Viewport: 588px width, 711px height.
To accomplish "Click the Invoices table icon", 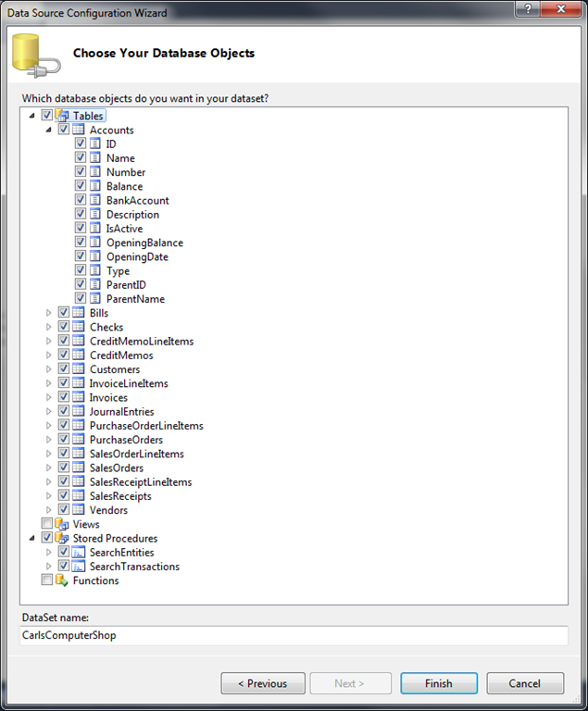I will [79, 398].
